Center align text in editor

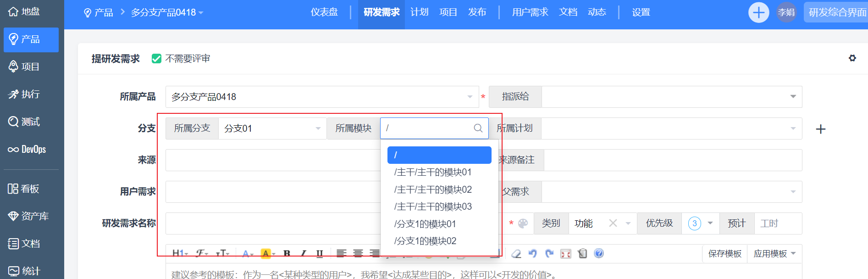[x=358, y=253]
